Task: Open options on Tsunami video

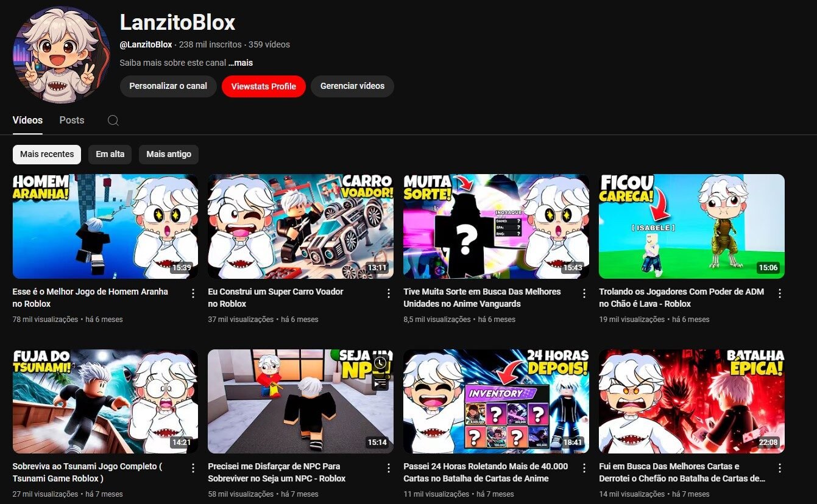Action: [x=194, y=468]
